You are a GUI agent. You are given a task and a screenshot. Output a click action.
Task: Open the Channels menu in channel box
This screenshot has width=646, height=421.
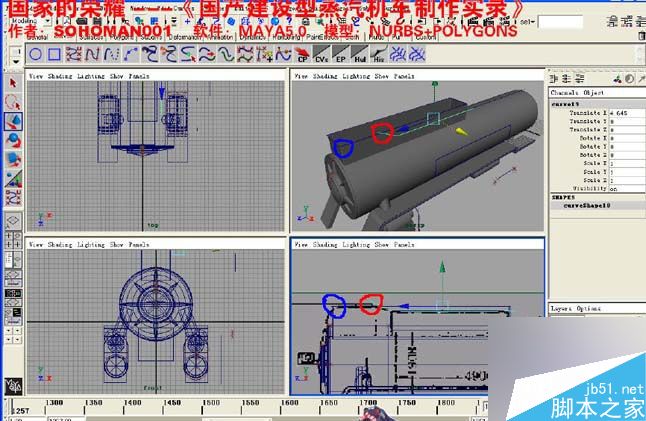pos(564,93)
